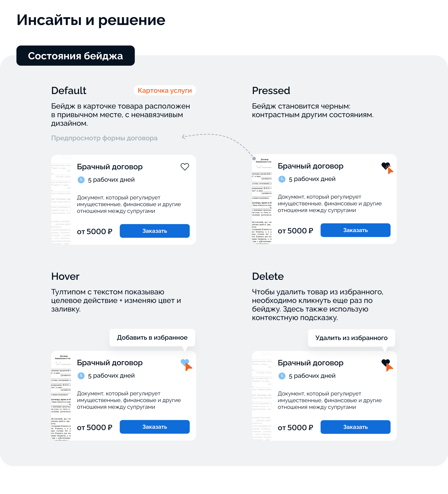
Task: Click Брачный договор title in Hover card
Action: coord(110,362)
